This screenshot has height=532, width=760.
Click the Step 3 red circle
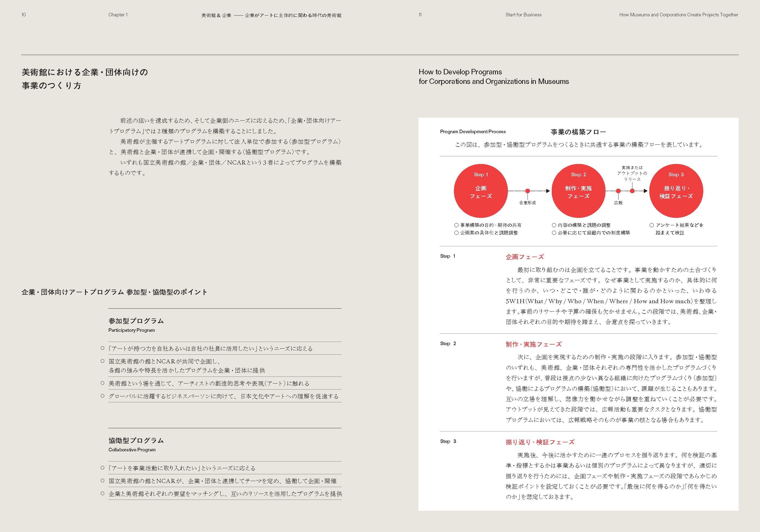tap(676, 191)
